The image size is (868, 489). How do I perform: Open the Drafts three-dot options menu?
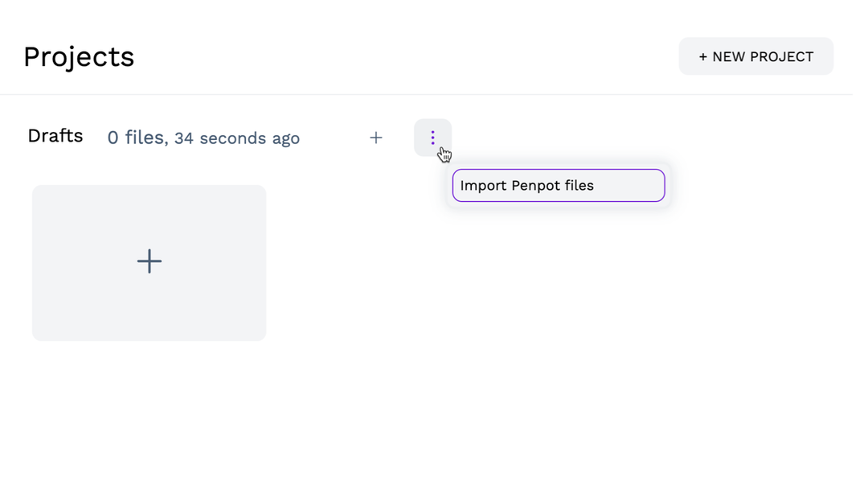tap(432, 138)
